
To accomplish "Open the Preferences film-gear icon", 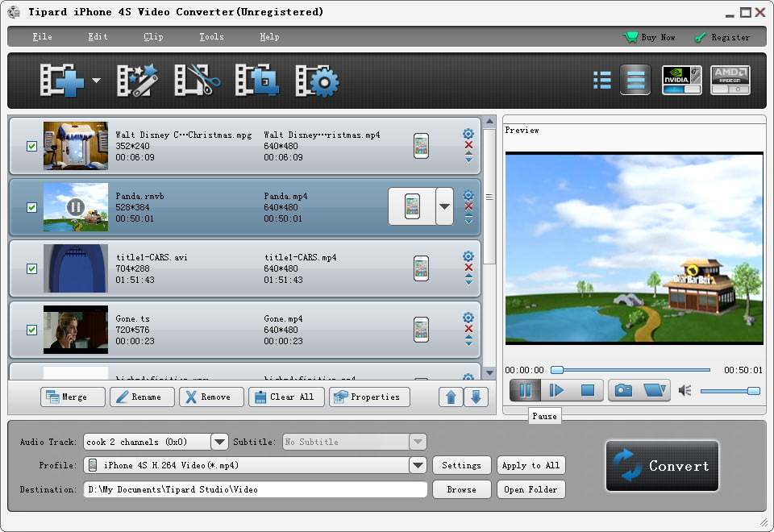I will [x=317, y=81].
